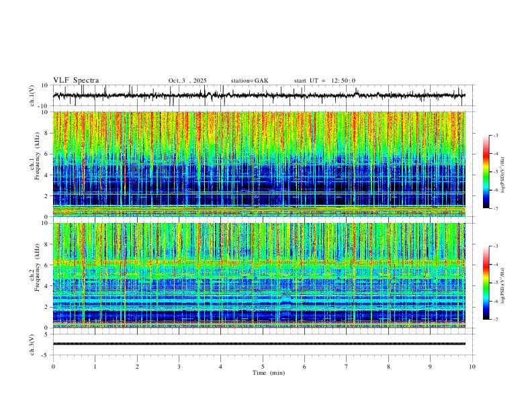Click the ch.2 "Frequency (kHz)" axis label

tap(37, 267)
